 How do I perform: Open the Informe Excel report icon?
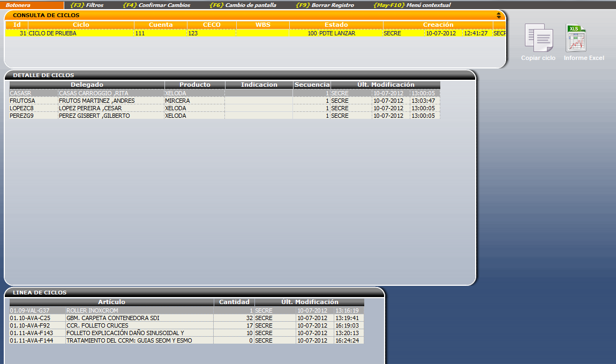577,38
